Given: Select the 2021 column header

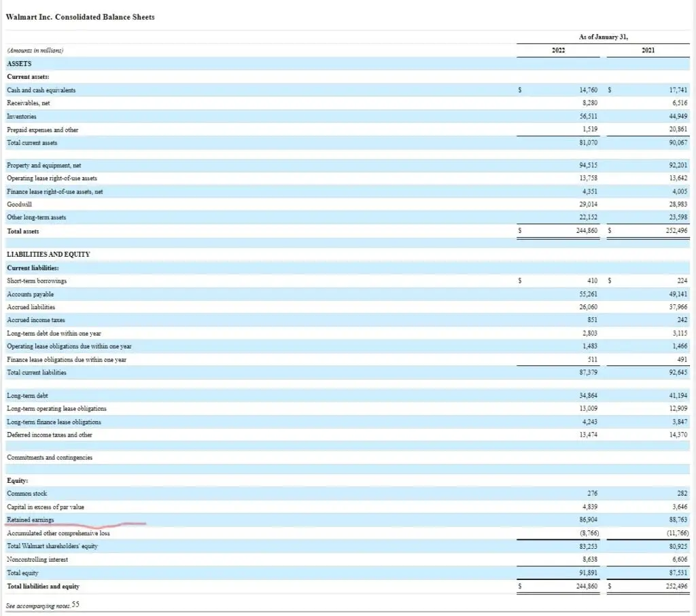Looking at the screenshot, I should click(647, 50).
